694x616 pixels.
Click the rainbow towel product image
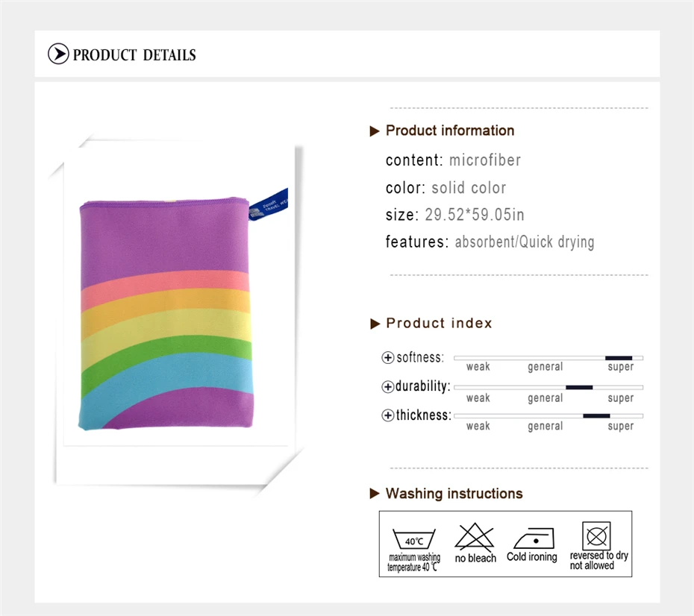click(166, 313)
